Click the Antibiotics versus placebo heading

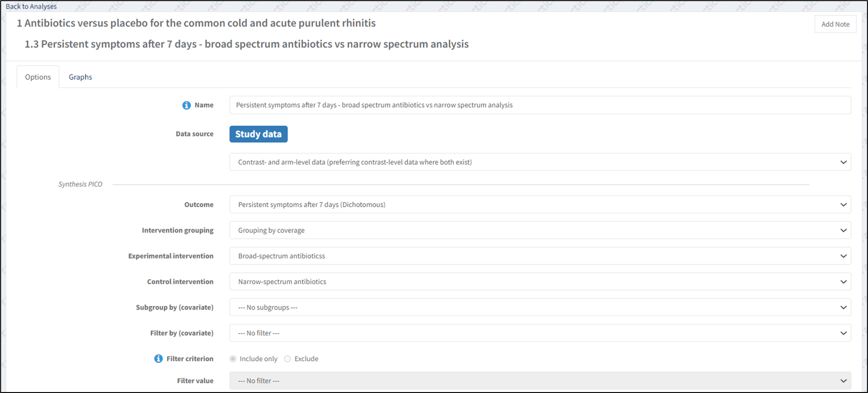click(196, 23)
